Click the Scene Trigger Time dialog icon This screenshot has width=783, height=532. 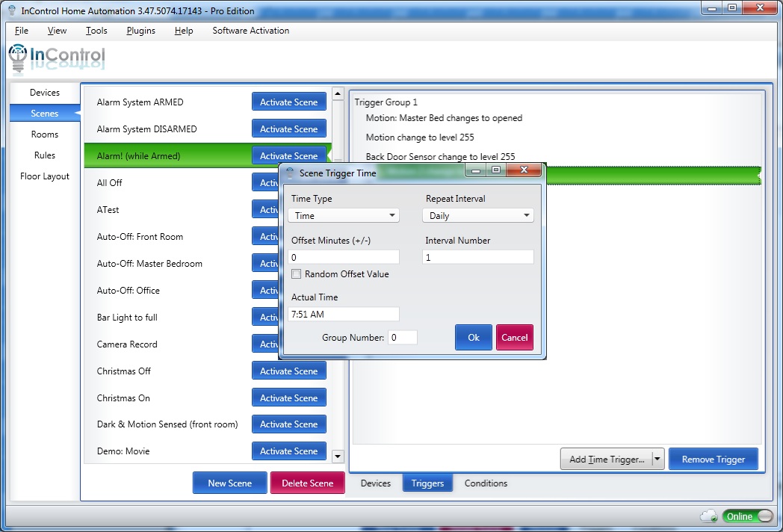pyautogui.click(x=289, y=173)
